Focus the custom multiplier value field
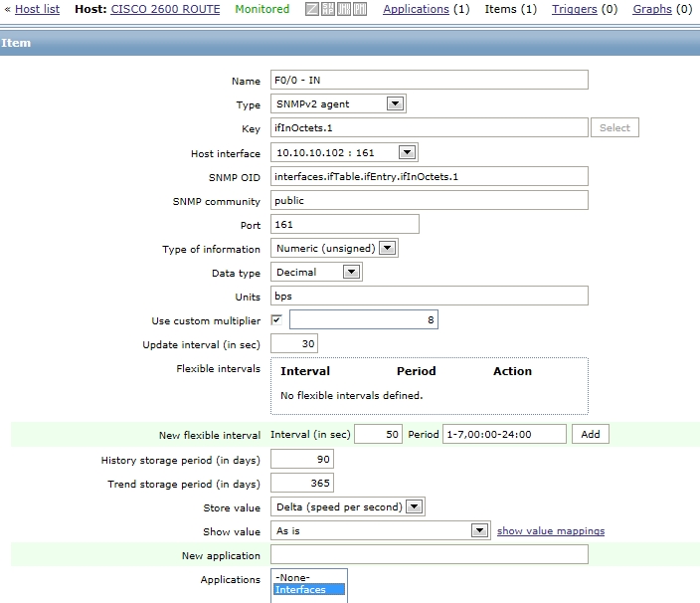Screen dimensions: 700x603 tap(364, 319)
